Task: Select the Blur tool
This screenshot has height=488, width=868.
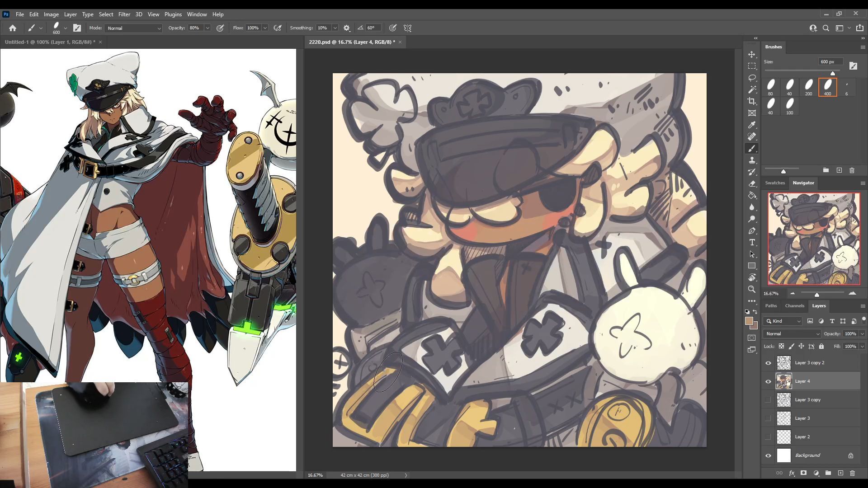Action: [x=752, y=207]
